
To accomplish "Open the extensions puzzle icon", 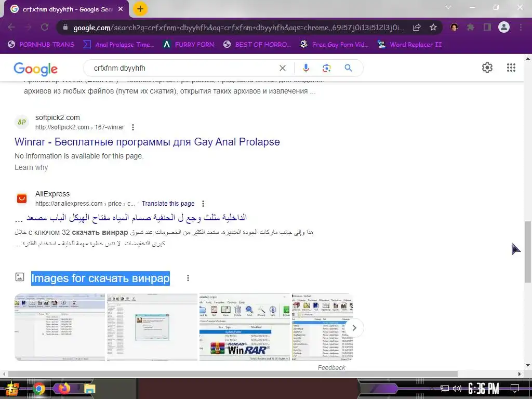I will (x=471, y=27).
